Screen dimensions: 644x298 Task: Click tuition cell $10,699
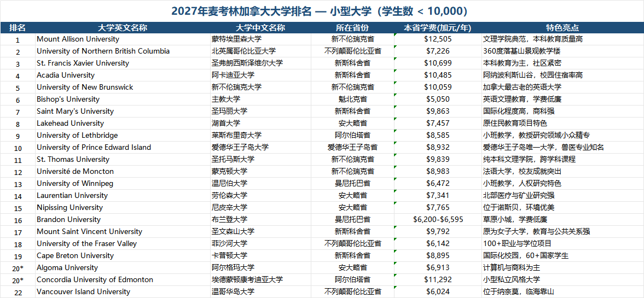pos(437,63)
